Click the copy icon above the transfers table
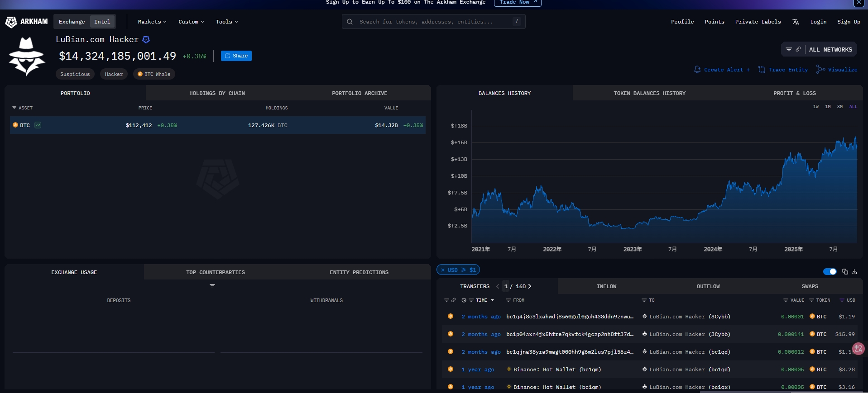The image size is (868, 393). [x=845, y=272]
